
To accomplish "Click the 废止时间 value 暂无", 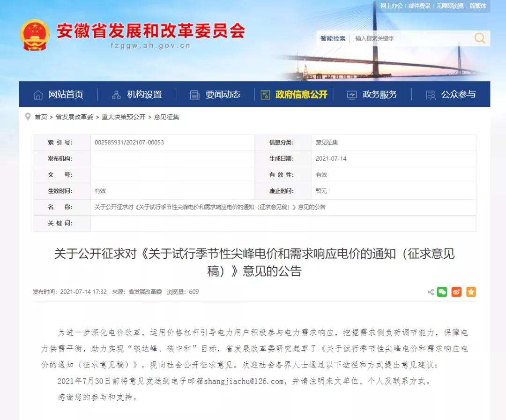I will point(321,191).
